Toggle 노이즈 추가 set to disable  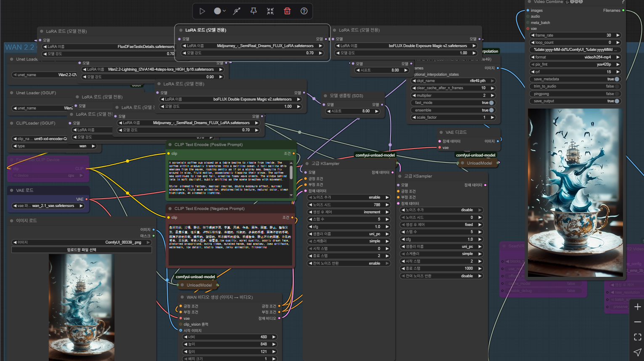441,210
